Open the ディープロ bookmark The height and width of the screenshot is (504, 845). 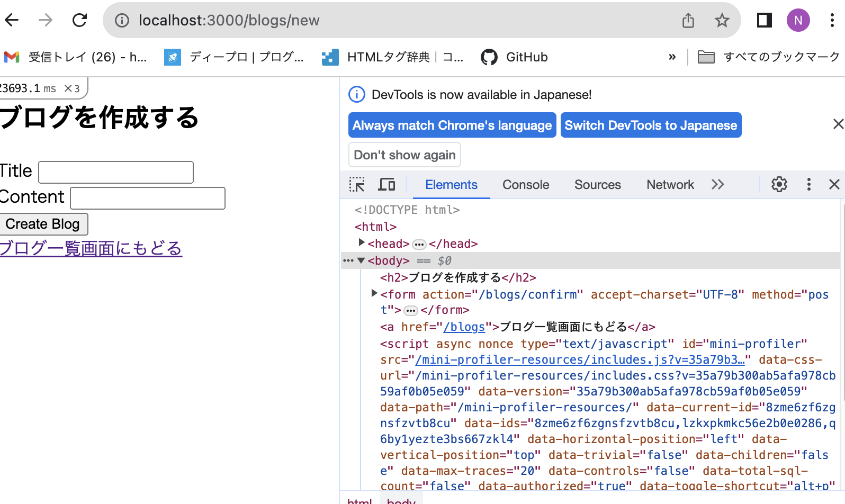[x=234, y=57]
